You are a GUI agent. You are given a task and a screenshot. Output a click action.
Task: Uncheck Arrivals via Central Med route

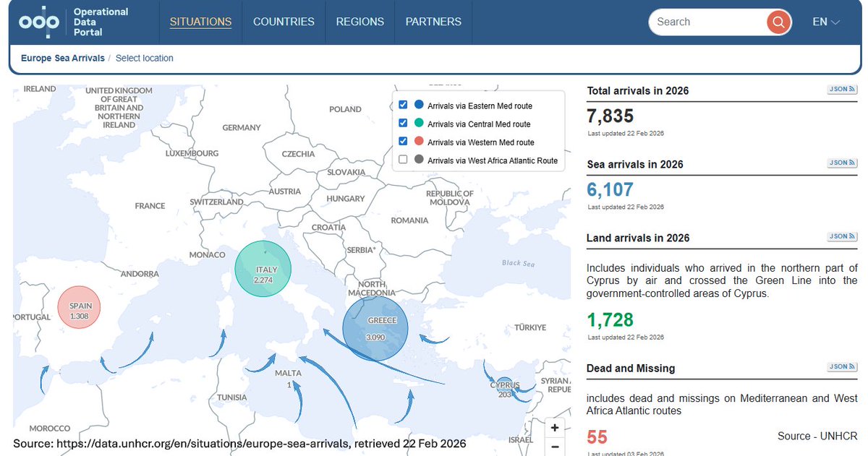point(403,123)
